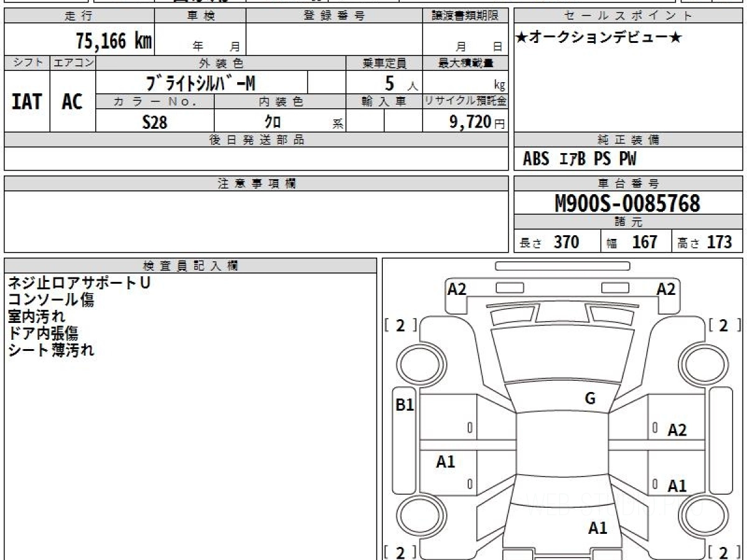Viewport: 747px width, 560px height.
Task: Click the mileage value 75,166 km
Action: 114,41
